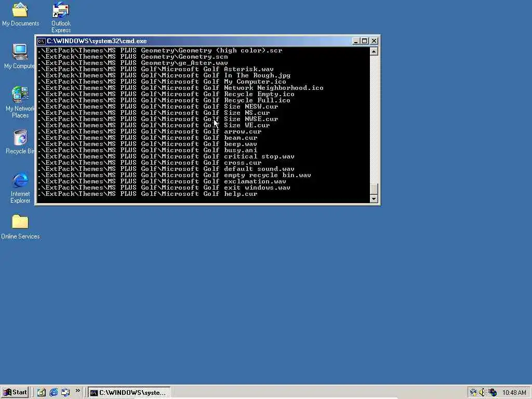Click the Start button

15,392
